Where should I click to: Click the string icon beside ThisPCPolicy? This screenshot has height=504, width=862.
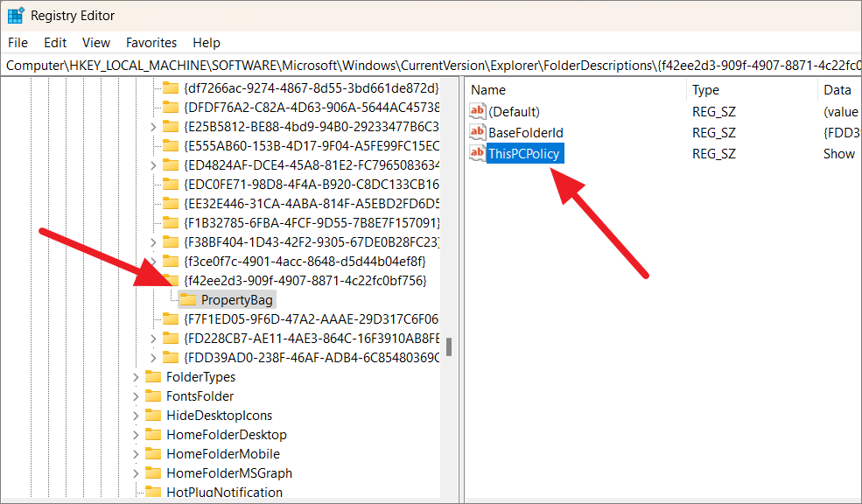pos(477,153)
